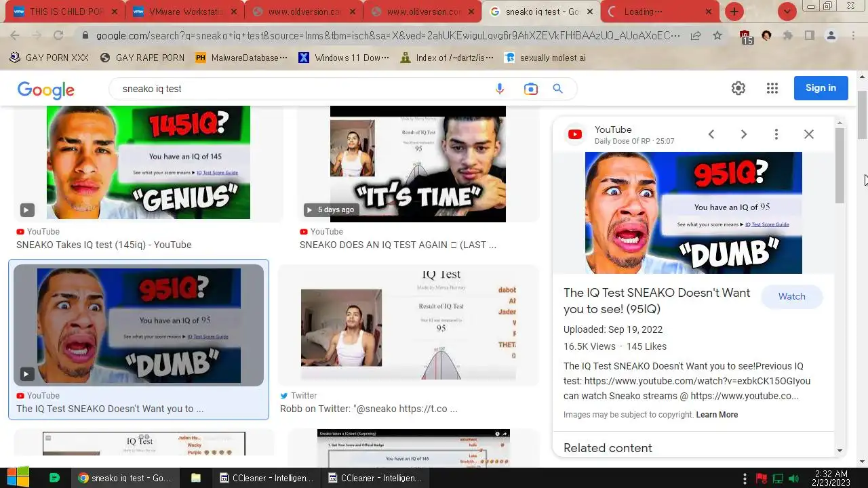Open the Twitter IQ Test result image

(408, 326)
